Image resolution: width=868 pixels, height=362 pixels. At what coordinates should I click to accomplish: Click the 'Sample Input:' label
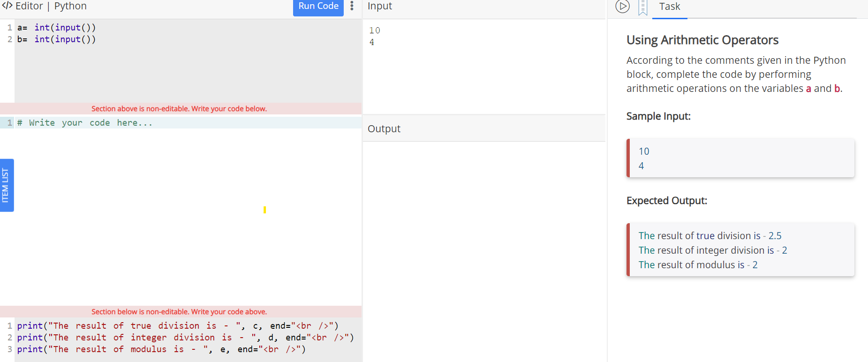658,116
